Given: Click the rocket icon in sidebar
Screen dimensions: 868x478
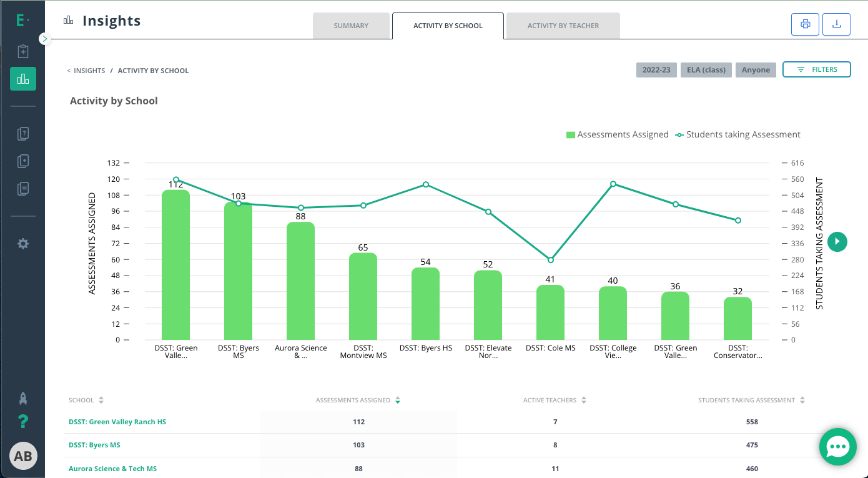Looking at the screenshot, I should coord(23,399).
